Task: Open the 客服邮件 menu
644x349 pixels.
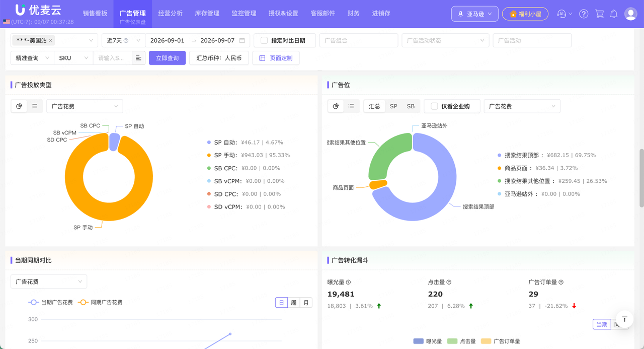Action: tap(323, 13)
